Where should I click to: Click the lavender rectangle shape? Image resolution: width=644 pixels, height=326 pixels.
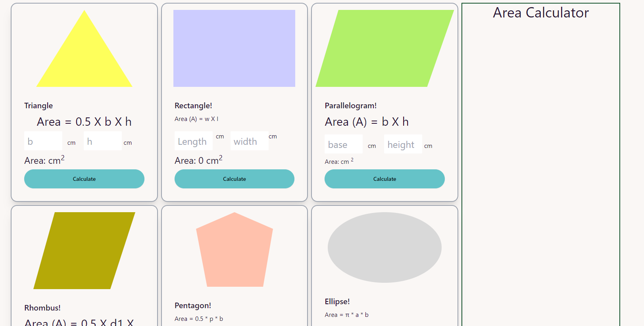(234, 48)
